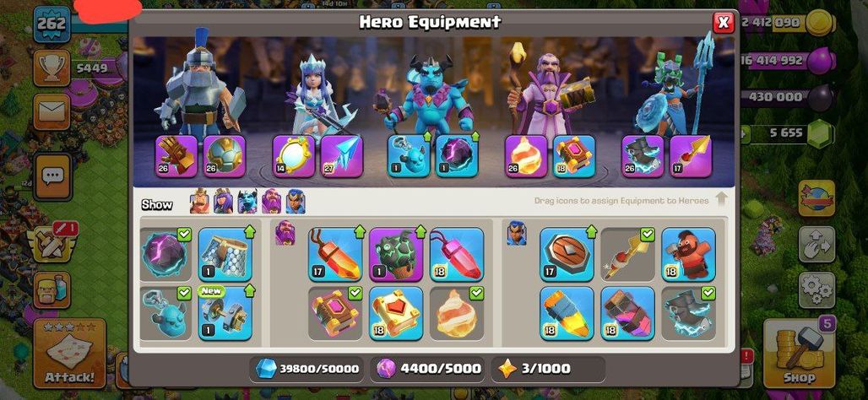The width and height of the screenshot is (868, 400).
Task: Open the Spiky Ball equipment slot
Action: pyautogui.click(x=225, y=157)
